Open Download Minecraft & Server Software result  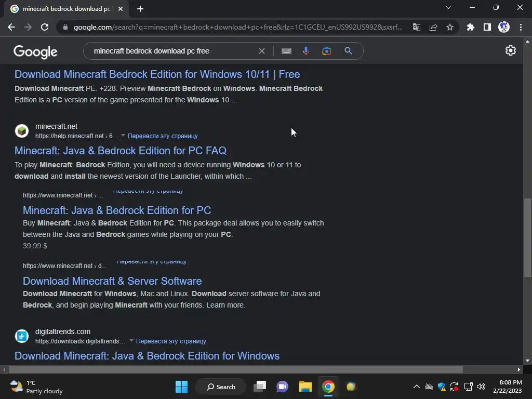tap(112, 281)
